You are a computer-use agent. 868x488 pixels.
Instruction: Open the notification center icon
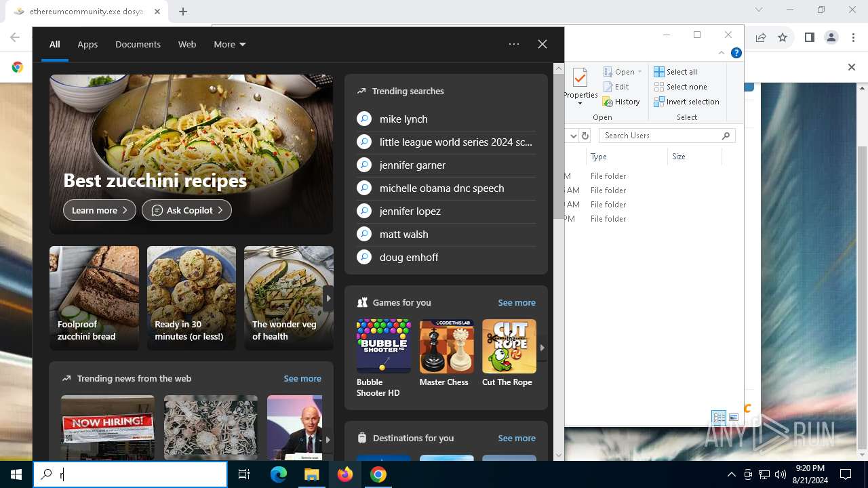point(845,474)
